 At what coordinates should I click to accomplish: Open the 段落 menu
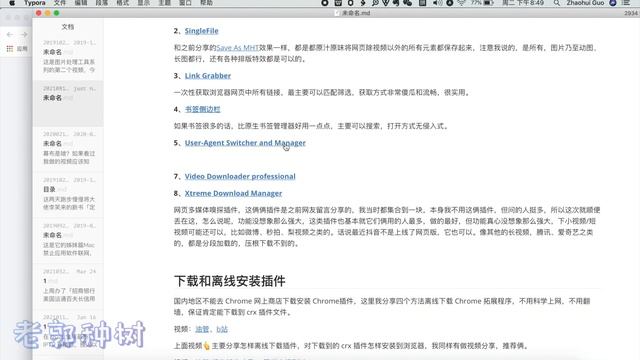pos(102,3)
